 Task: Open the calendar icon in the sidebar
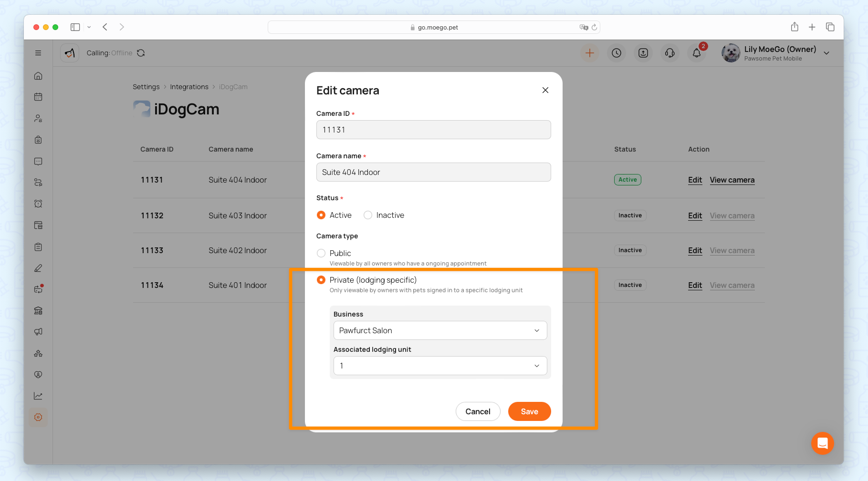coord(38,97)
